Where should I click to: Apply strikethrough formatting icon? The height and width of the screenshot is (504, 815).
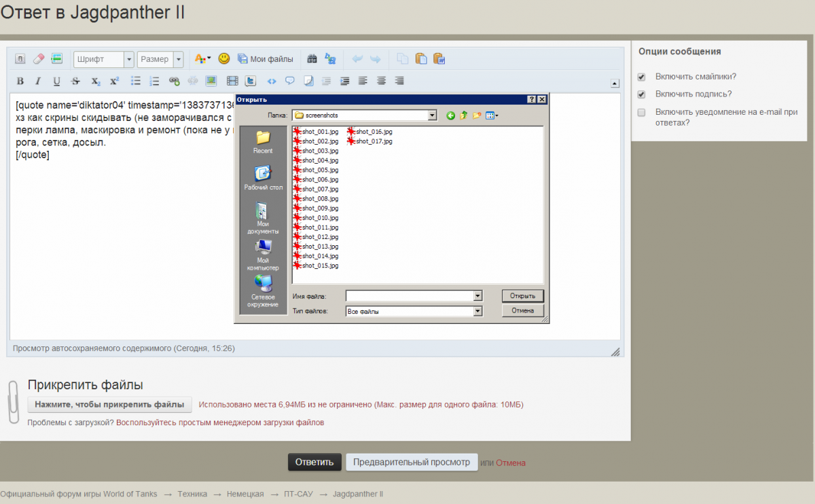pos(75,81)
